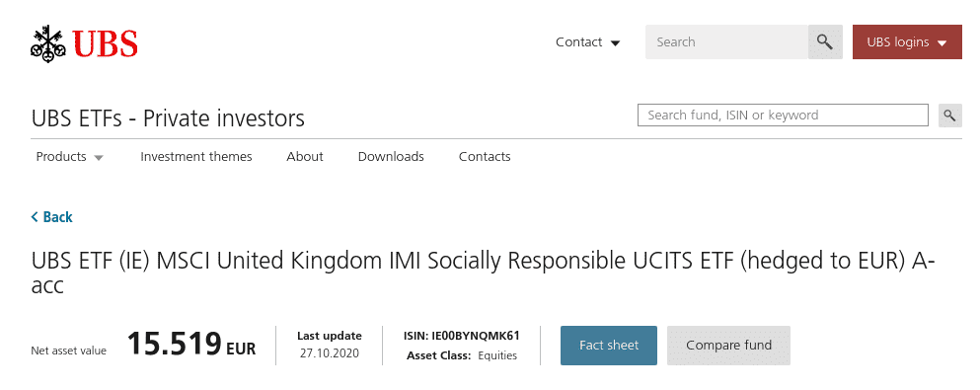980x390 pixels.
Task: Click the 15.519 EUR net asset value
Action: point(191,345)
